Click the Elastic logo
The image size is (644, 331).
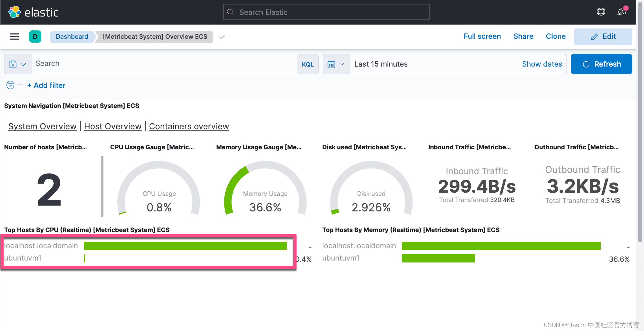[33, 12]
